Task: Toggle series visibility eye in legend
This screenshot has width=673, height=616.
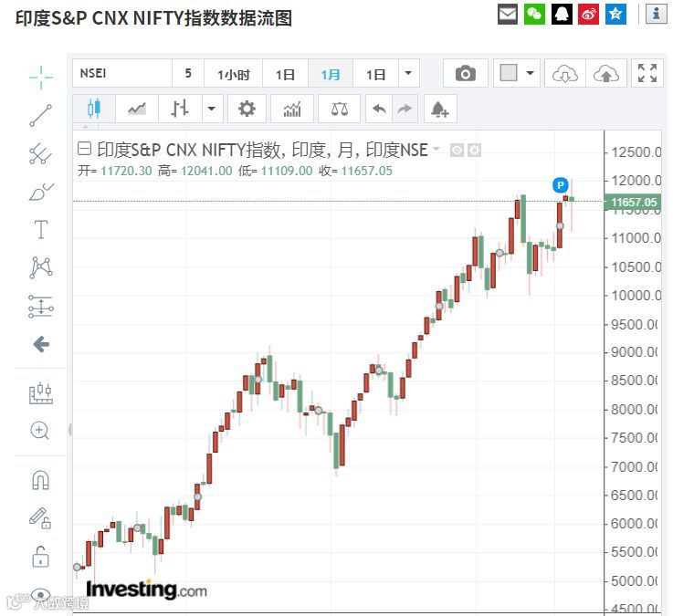Action: (457, 151)
